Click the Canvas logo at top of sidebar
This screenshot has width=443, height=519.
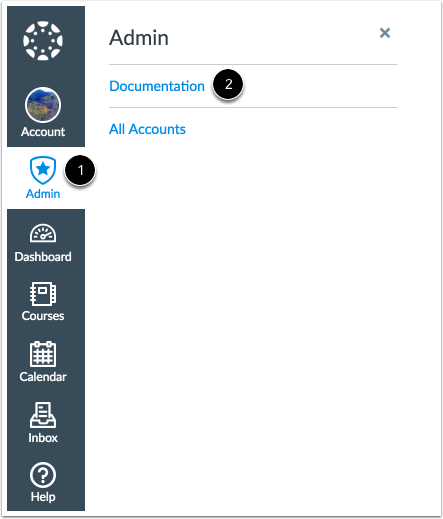pyautogui.click(x=43, y=41)
